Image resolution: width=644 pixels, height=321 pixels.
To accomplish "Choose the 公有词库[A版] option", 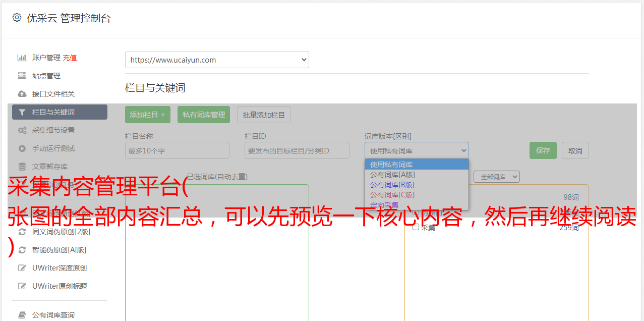I will click(x=417, y=175).
